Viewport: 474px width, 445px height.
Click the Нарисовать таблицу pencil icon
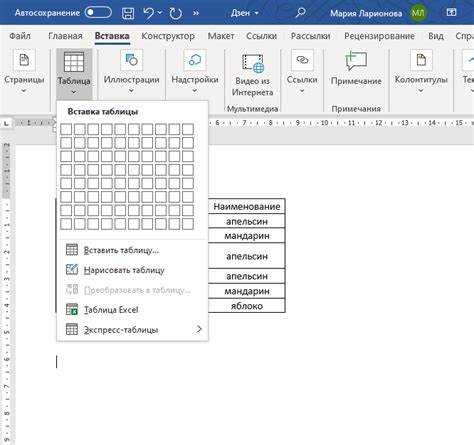tap(72, 269)
